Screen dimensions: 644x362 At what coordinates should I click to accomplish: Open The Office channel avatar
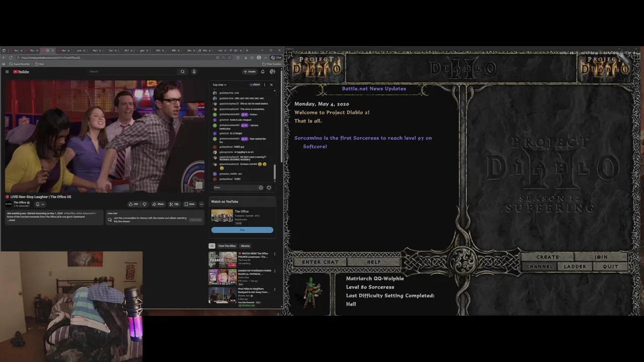click(x=9, y=204)
